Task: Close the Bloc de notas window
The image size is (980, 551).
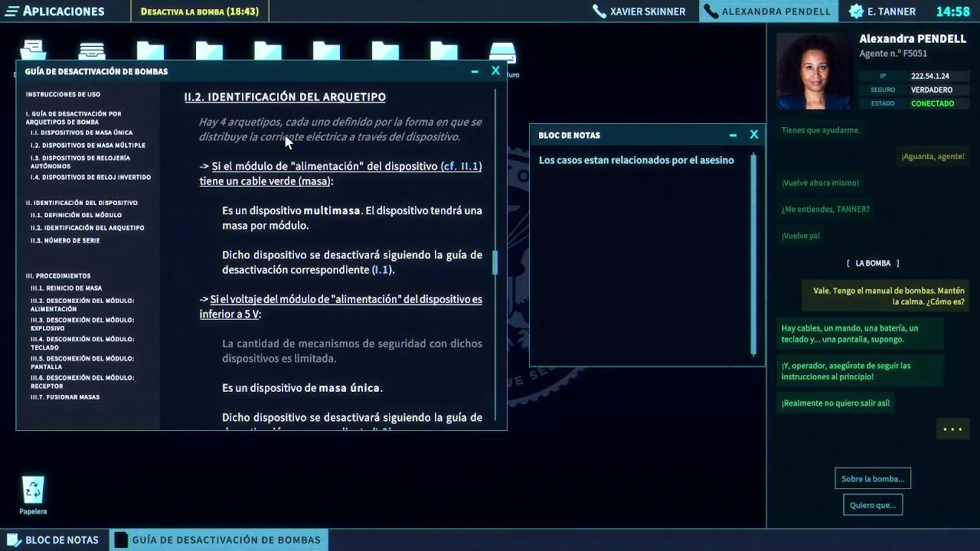Action: point(754,135)
